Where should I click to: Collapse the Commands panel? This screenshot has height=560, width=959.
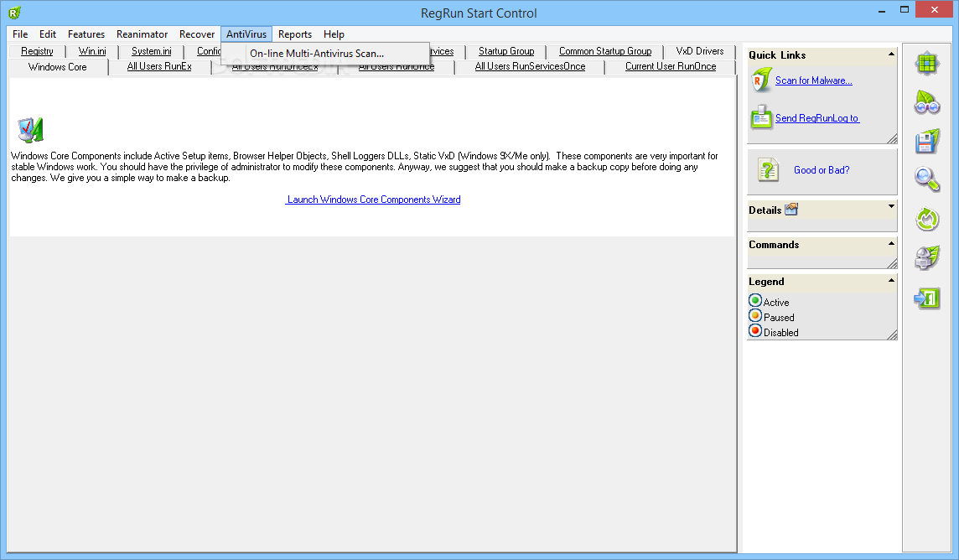pos(891,243)
